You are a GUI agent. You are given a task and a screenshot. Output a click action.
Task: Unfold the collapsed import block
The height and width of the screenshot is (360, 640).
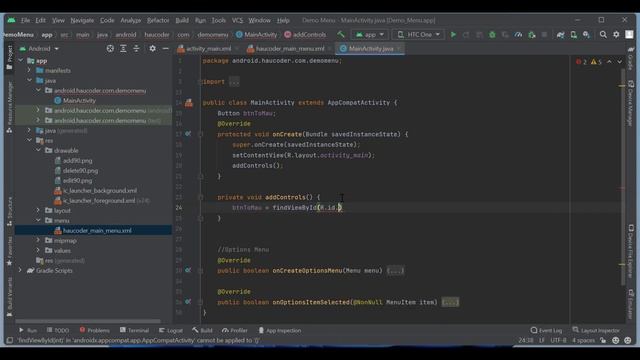(x=234, y=82)
